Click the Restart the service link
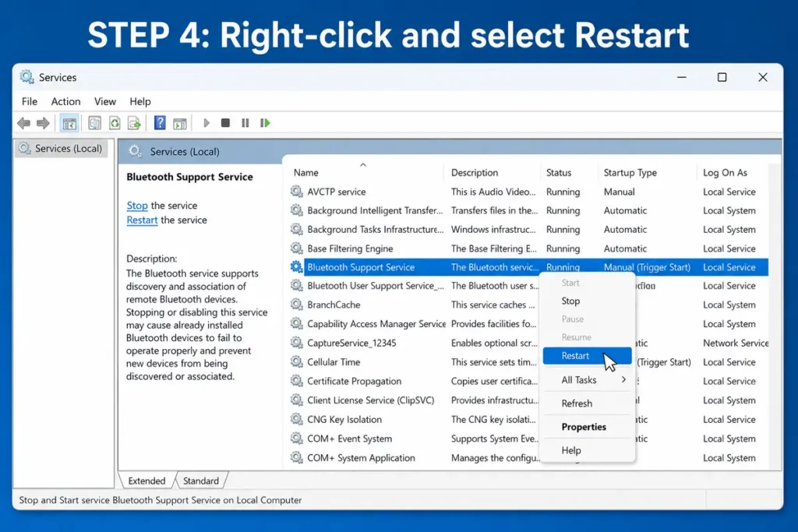This screenshot has width=798, height=532. click(142, 220)
